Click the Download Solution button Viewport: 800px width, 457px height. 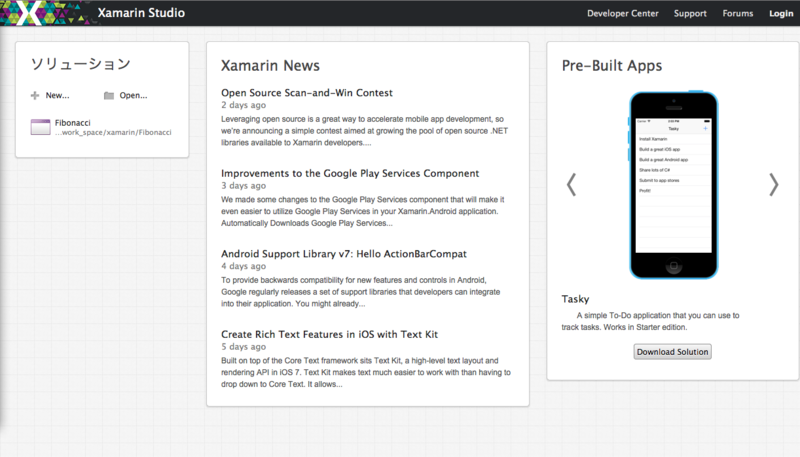(x=672, y=352)
